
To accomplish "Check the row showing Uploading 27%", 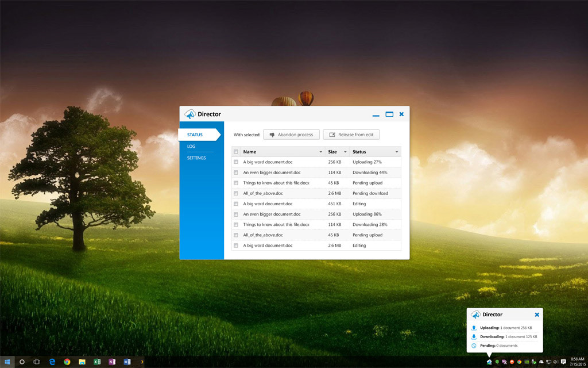I will click(236, 162).
